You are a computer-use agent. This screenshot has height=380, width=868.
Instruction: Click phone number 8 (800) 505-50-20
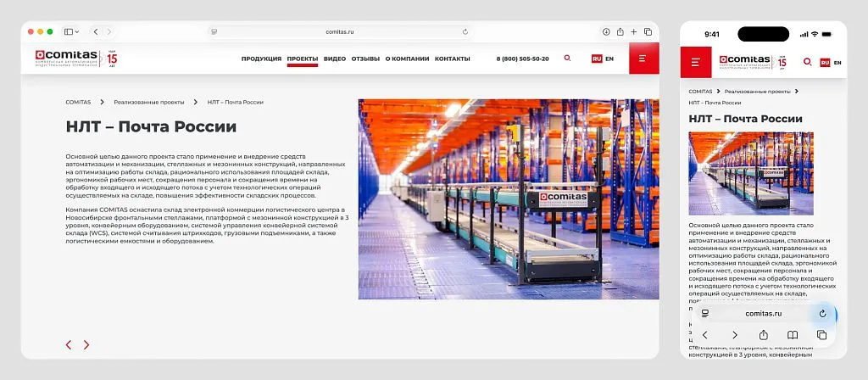pos(522,59)
